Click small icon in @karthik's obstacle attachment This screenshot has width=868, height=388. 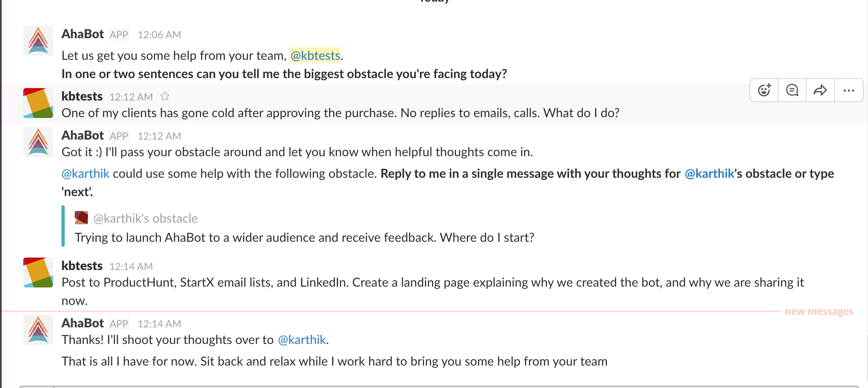[x=81, y=218]
